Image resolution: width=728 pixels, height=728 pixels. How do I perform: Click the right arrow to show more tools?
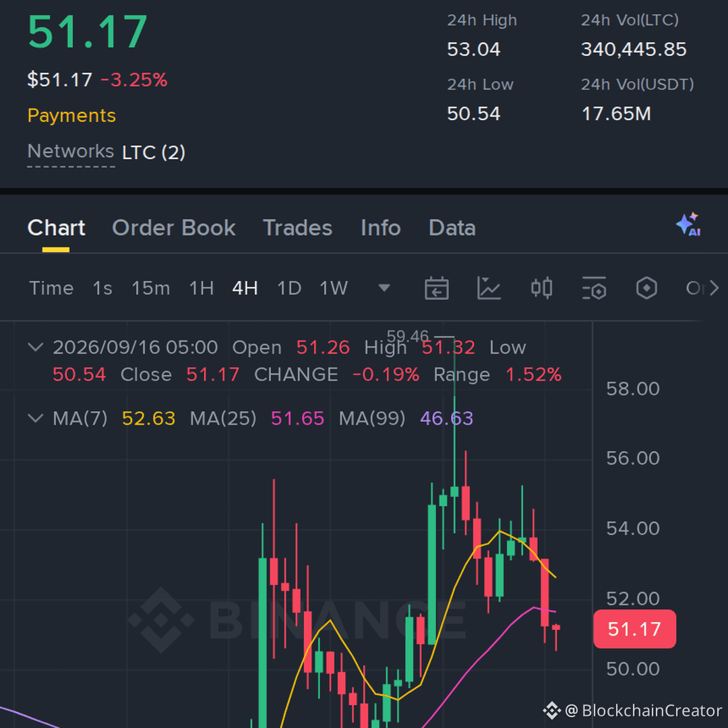coord(715,289)
